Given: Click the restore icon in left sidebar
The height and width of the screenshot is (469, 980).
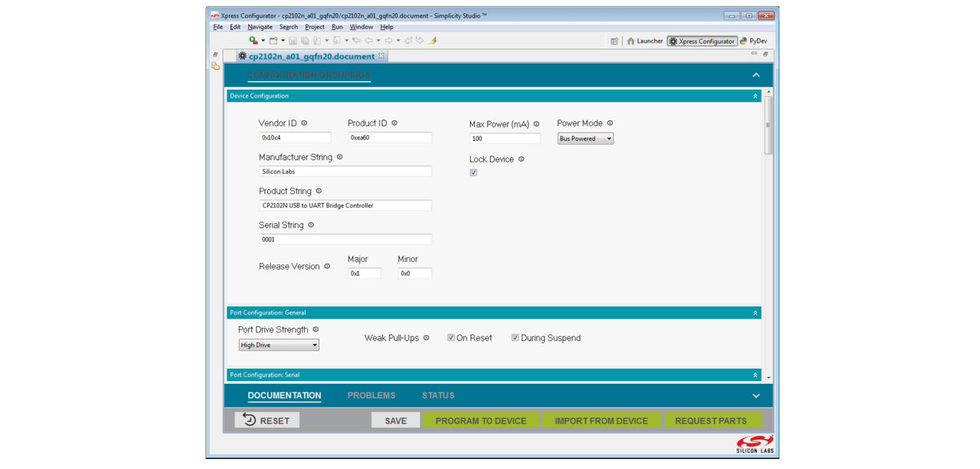Looking at the screenshot, I should [215, 54].
